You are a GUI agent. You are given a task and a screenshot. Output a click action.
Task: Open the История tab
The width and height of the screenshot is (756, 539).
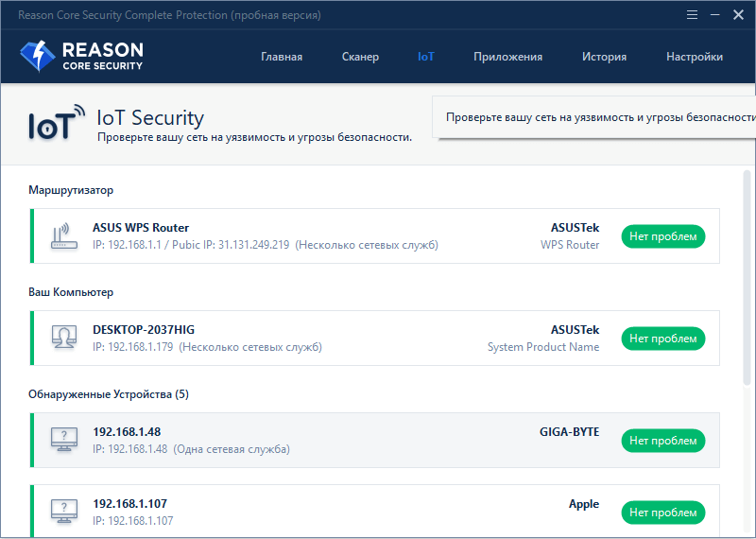604,57
